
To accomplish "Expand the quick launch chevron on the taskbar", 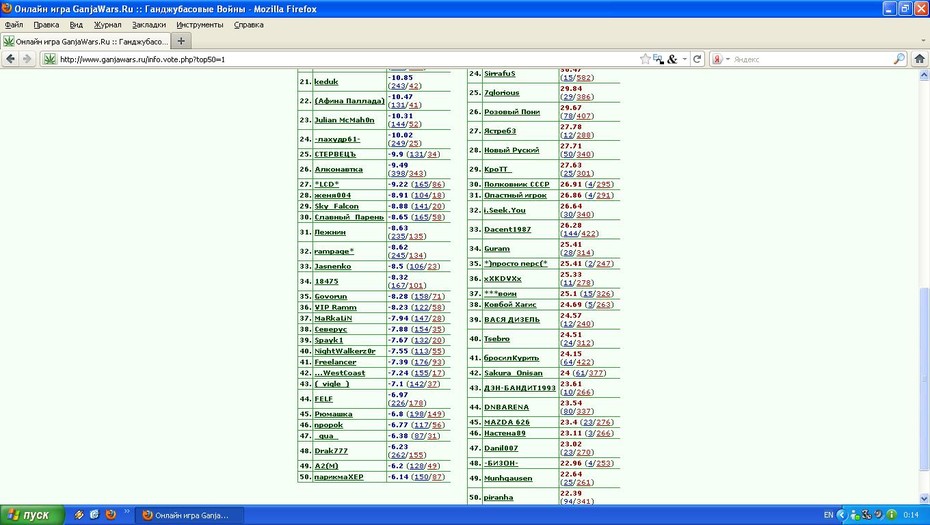I will click(126, 511).
